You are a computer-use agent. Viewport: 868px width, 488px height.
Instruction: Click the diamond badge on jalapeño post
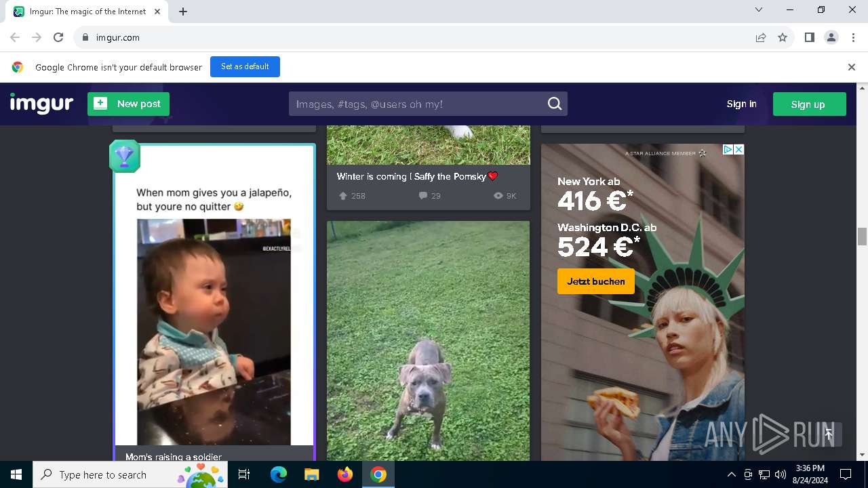[125, 157]
